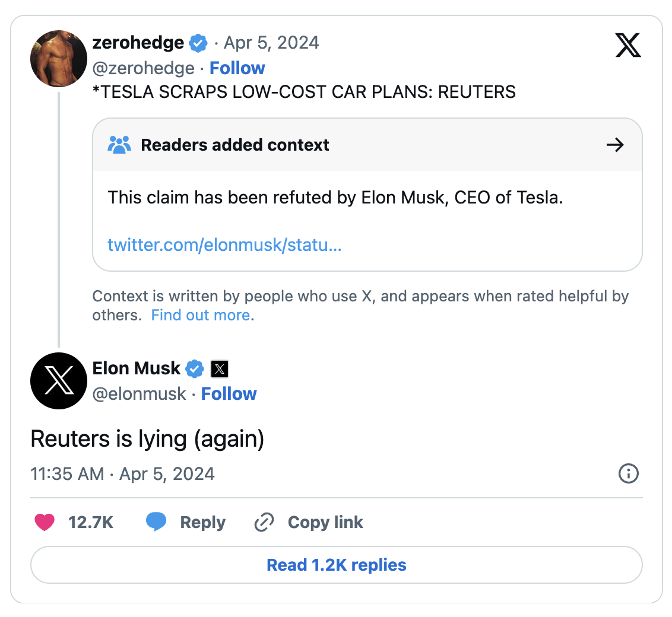
Task: Like the post with the heart icon
Action: [45, 522]
